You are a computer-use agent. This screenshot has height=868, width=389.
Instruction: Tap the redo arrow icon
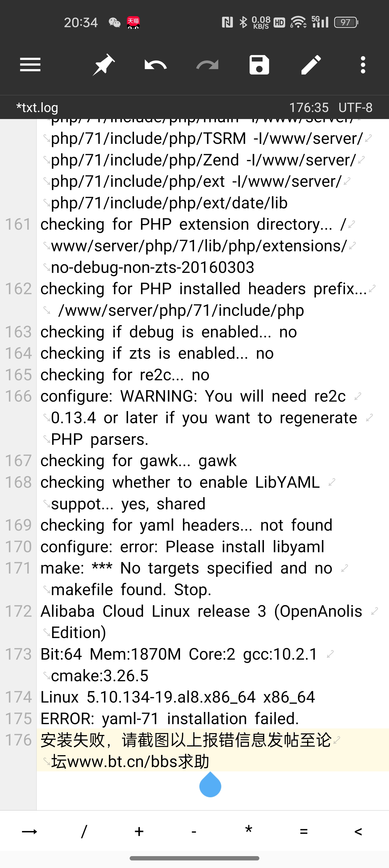tap(207, 65)
